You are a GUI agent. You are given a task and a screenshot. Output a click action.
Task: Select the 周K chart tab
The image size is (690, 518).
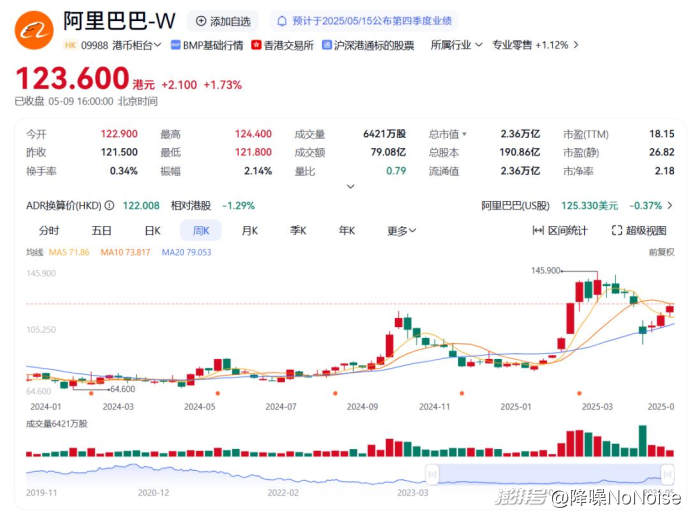[201, 231]
